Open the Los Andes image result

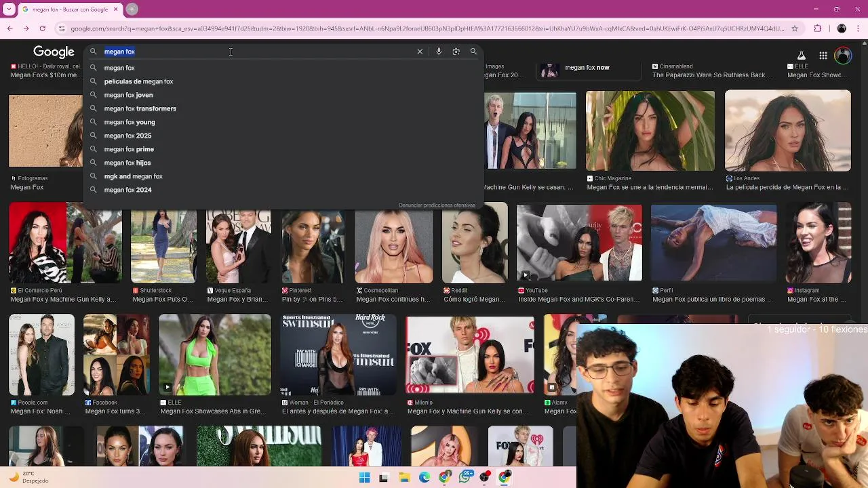[787, 130]
